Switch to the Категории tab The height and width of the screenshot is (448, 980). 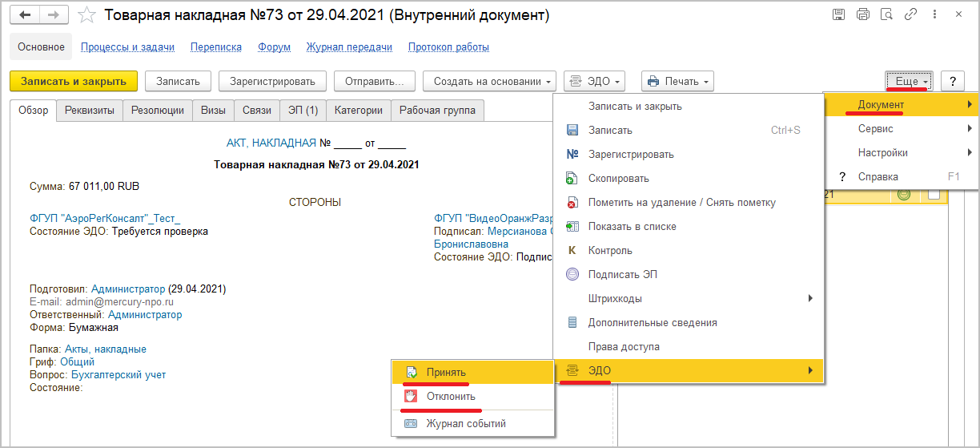coord(359,111)
